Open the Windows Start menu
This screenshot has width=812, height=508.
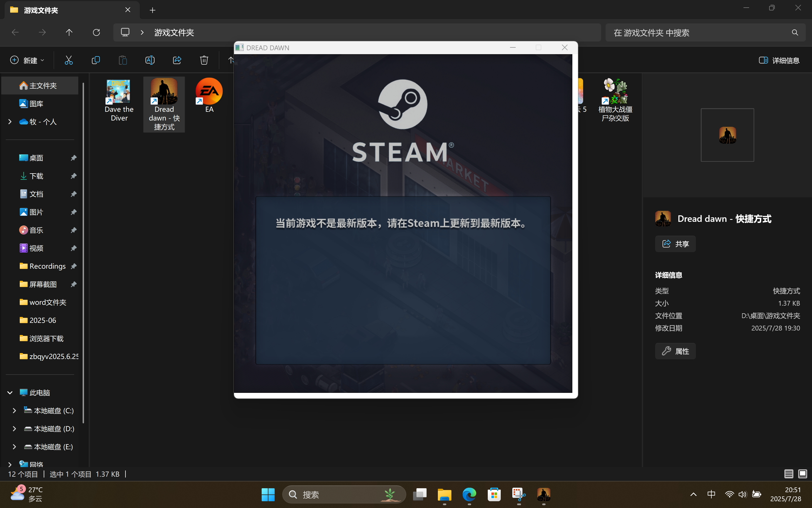(268, 494)
